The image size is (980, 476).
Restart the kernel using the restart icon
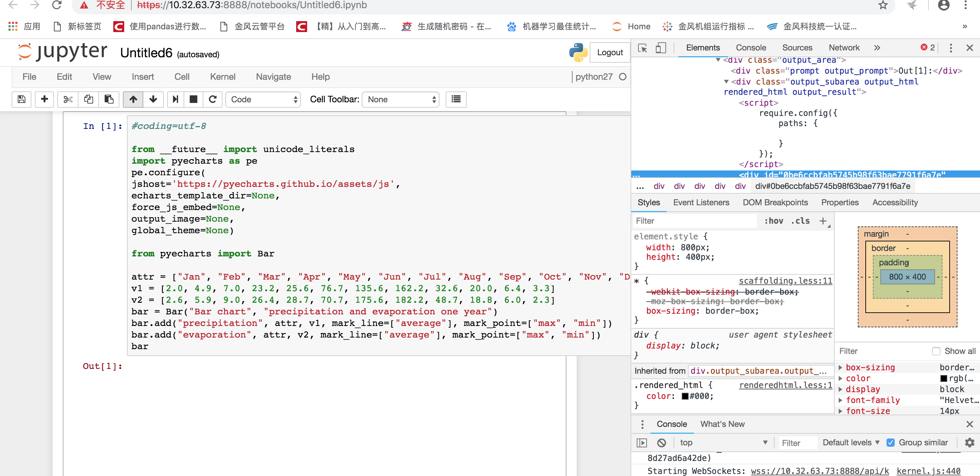click(x=213, y=99)
